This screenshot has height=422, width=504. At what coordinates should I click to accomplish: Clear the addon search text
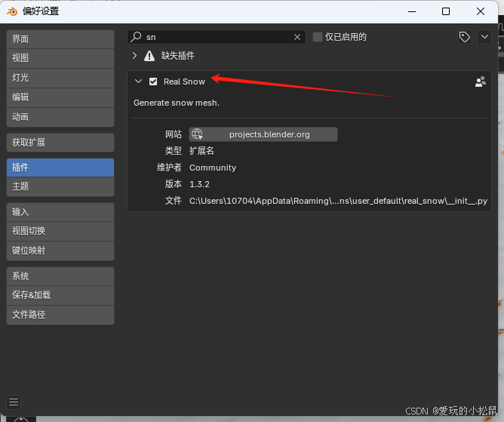pos(297,37)
